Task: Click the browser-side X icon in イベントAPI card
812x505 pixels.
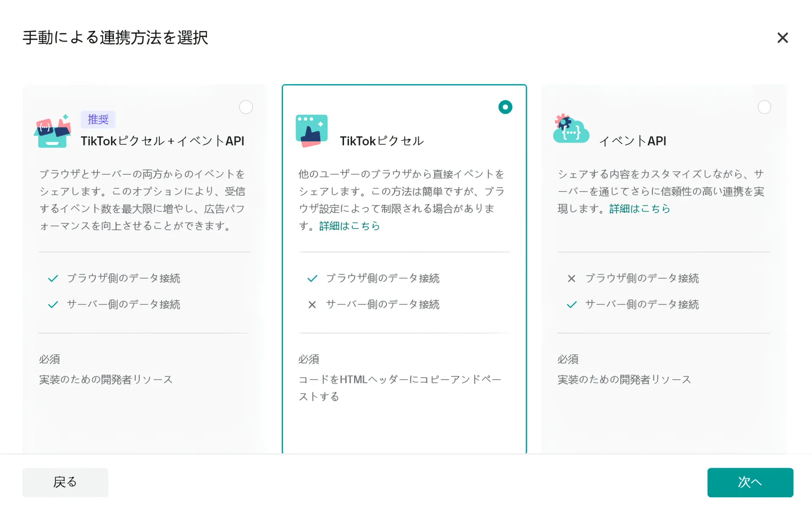Action: pos(571,278)
